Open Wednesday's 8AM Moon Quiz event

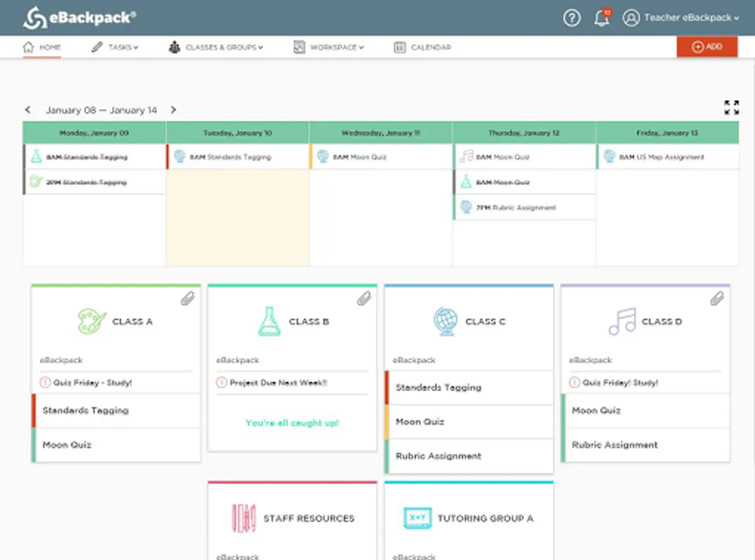coord(381,157)
